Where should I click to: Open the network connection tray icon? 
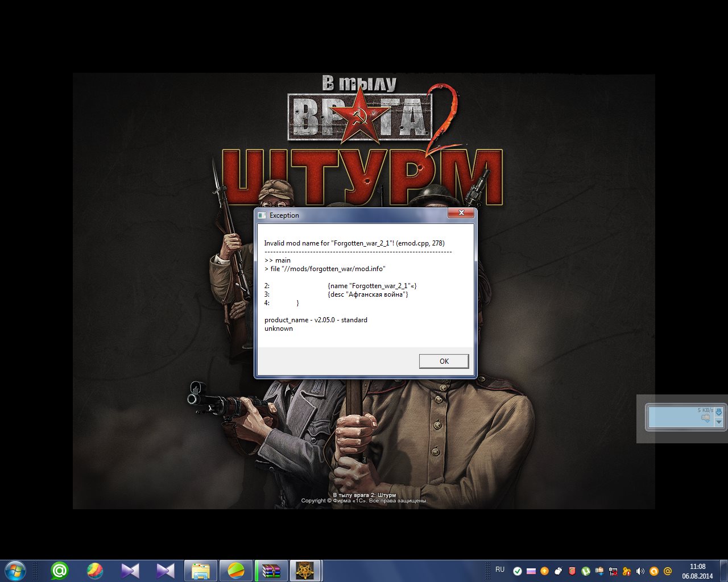coord(613,571)
